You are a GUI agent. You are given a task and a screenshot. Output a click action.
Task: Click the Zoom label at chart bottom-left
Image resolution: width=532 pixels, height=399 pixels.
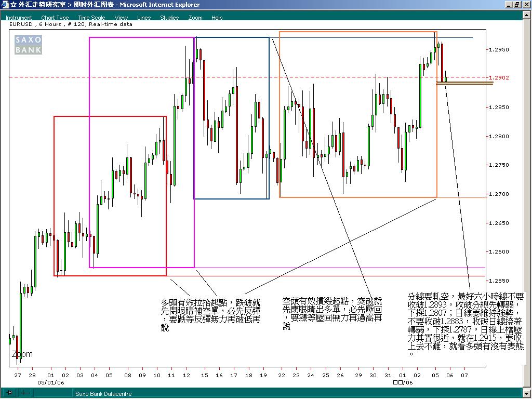point(22,354)
